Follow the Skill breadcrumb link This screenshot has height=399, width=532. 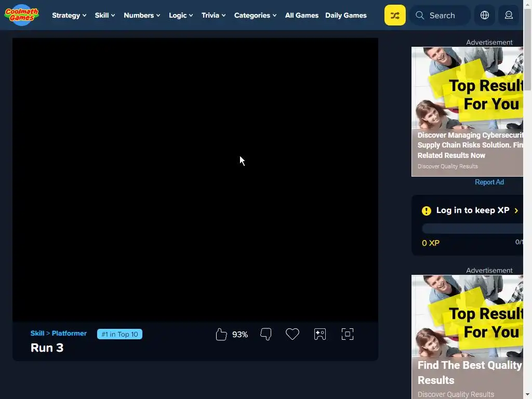37,333
